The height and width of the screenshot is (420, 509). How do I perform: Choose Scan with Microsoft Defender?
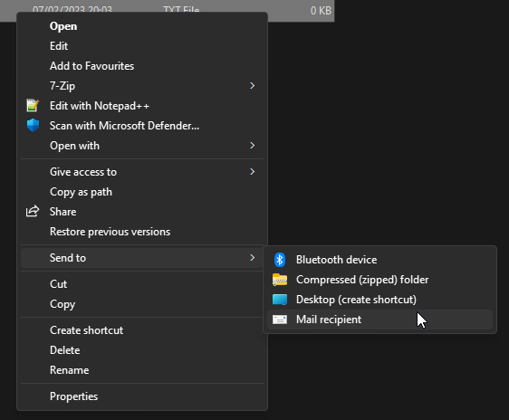(142, 126)
